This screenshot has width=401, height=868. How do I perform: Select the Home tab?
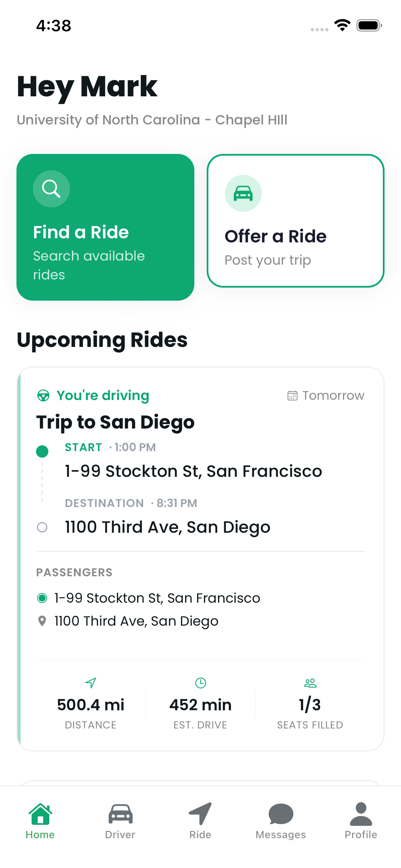(40, 821)
